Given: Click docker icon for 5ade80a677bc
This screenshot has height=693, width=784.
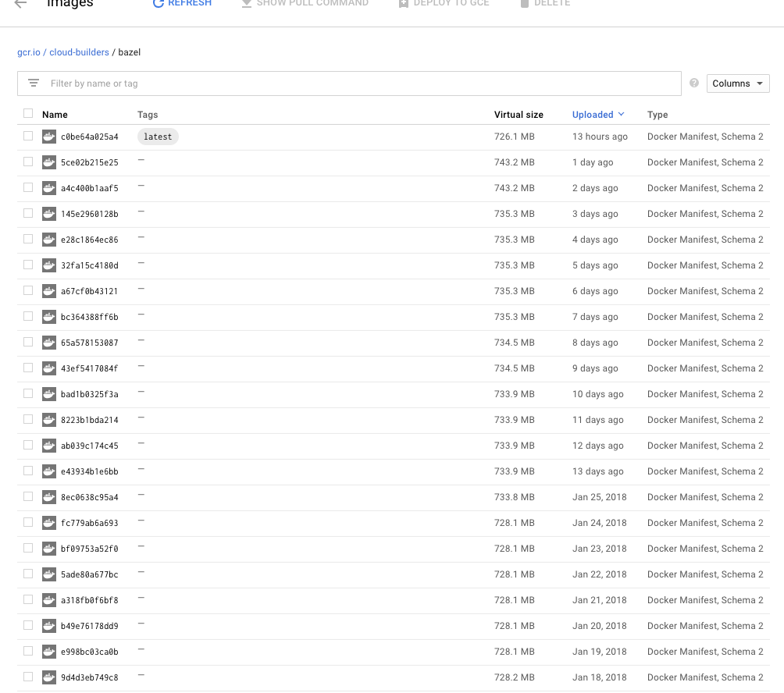Looking at the screenshot, I should pos(49,574).
